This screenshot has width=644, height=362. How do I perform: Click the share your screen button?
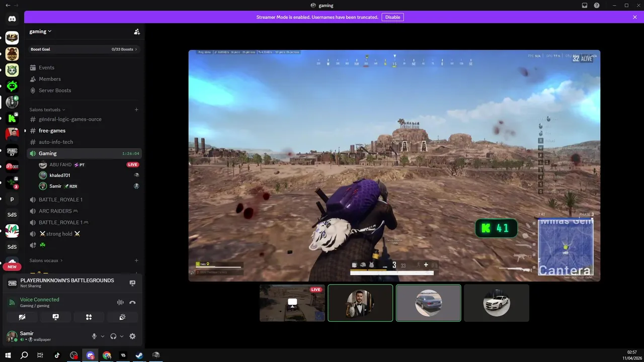pos(55,317)
